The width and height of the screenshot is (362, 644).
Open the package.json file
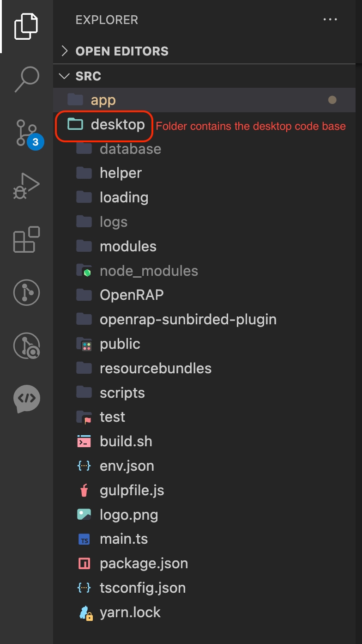144,564
